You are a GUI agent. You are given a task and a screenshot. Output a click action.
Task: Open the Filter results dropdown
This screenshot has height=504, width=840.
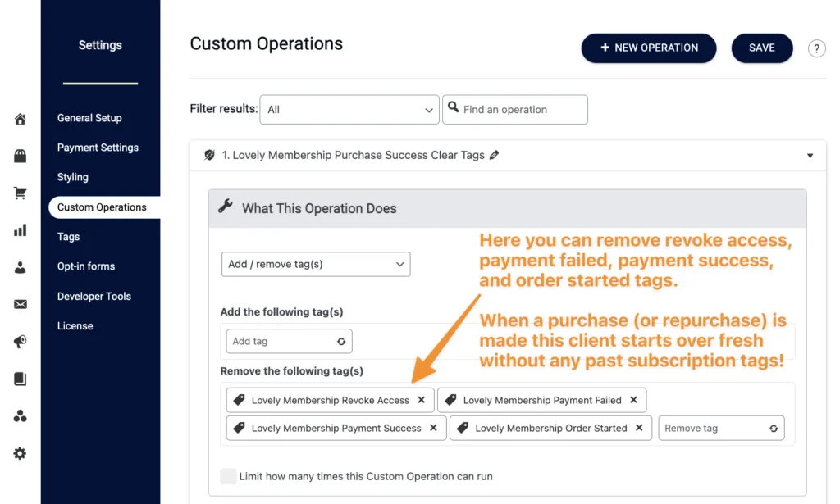349,109
